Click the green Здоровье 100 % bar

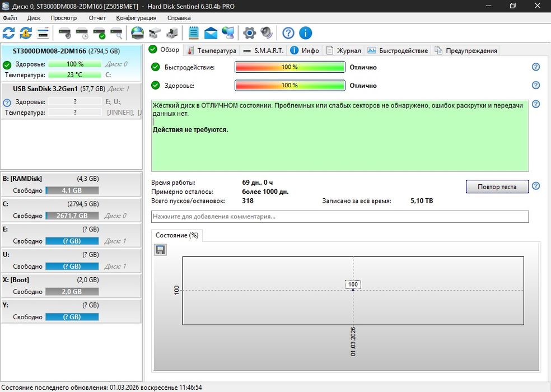pyautogui.click(x=289, y=86)
